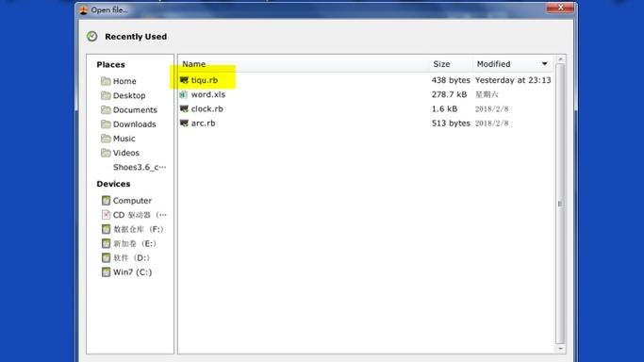Click the Videos folder icon
This screenshot has width=644, height=362.
point(106,153)
